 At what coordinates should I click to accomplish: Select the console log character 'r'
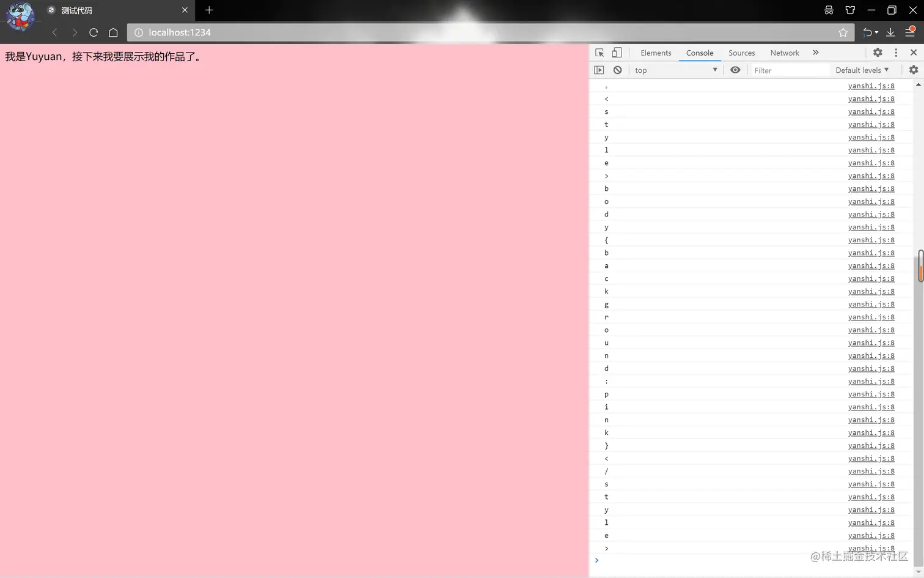606,317
